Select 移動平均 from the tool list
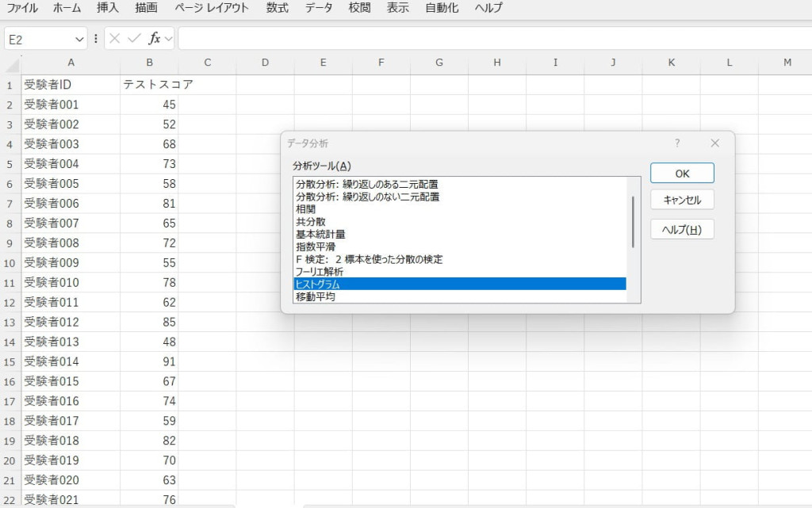Viewport: 812px width, 508px height. tap(316, 296)
